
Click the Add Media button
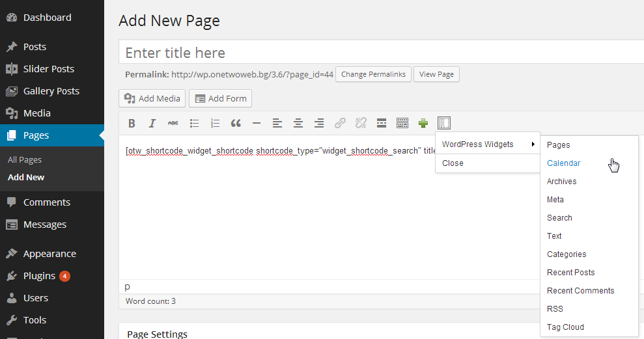coord(152,98)
